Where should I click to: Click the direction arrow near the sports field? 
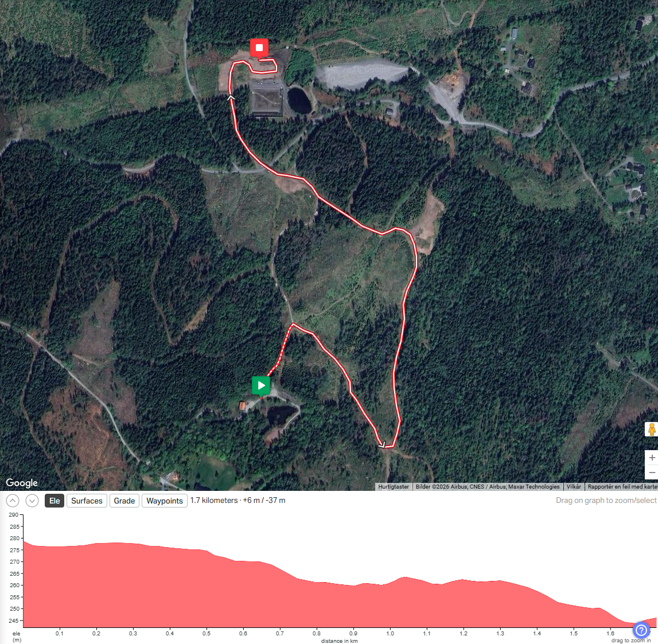[231, 97]
